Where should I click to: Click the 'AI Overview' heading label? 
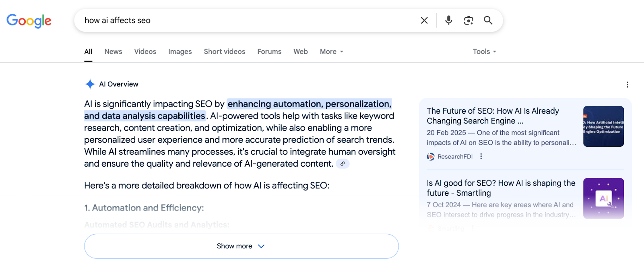119,84
